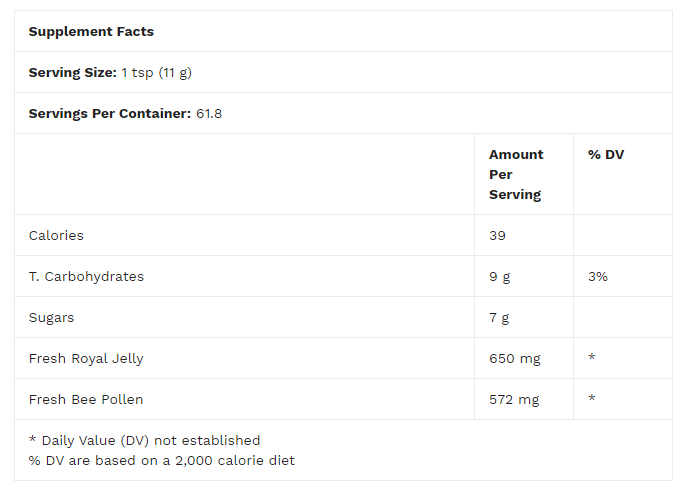This screenshot has height=497, width=698.
Task: Click the Amount Per Serving column header
Action: tap(516, 174)
